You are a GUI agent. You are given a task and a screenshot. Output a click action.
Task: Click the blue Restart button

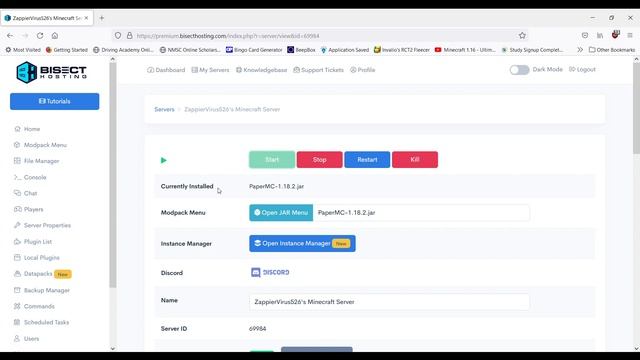click(367, 160)
